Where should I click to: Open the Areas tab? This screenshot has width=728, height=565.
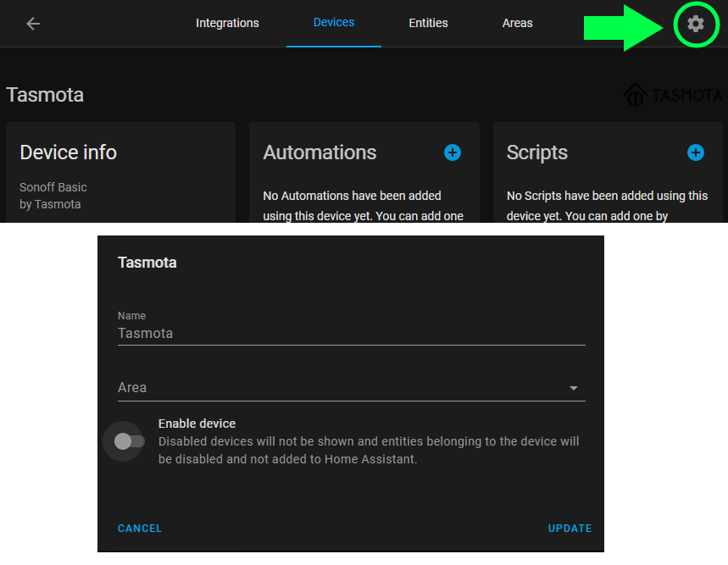(517, 24)
